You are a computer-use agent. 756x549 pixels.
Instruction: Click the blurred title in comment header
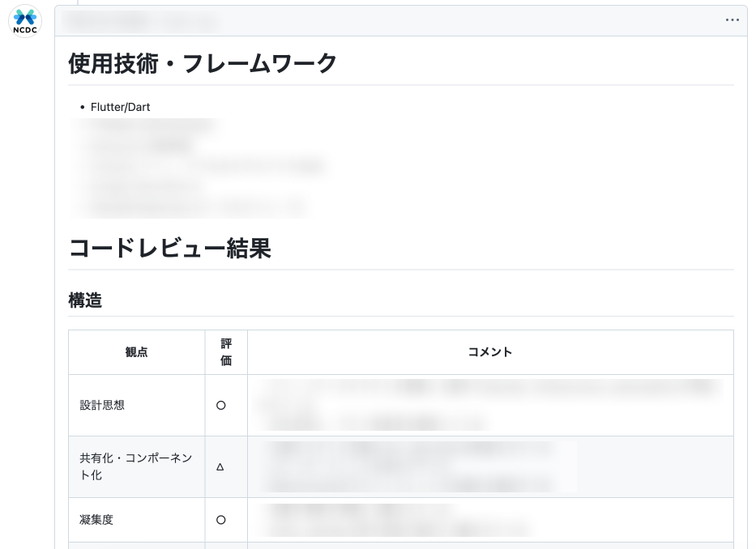[x=142, y=21]
